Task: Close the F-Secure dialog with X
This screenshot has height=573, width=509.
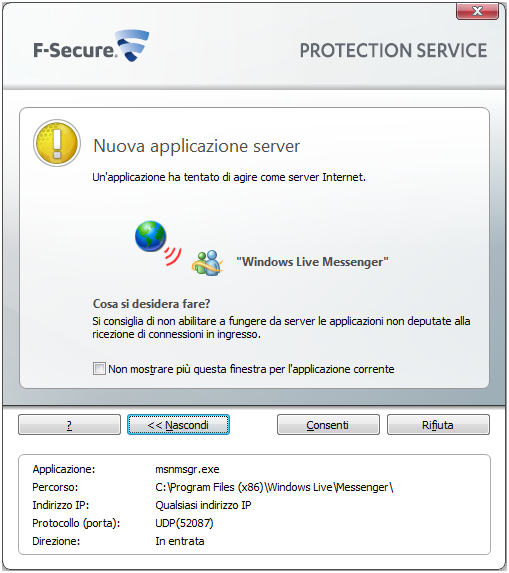Action: 477,11
